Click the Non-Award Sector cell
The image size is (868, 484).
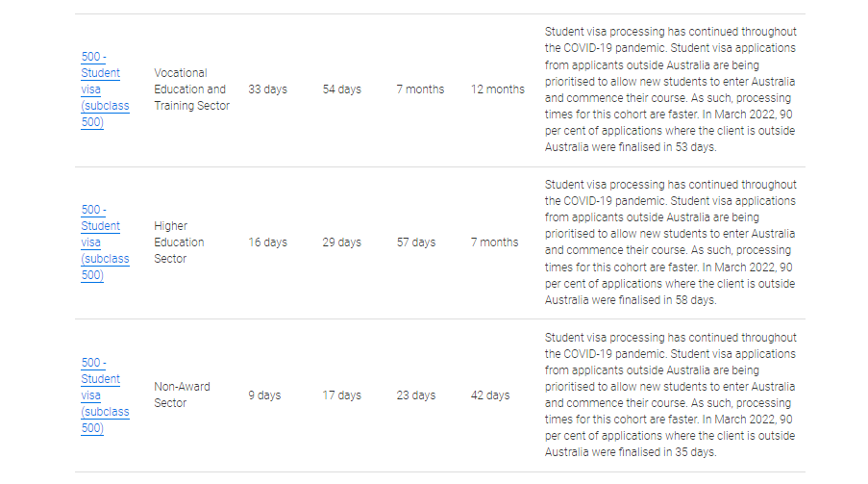182,395
